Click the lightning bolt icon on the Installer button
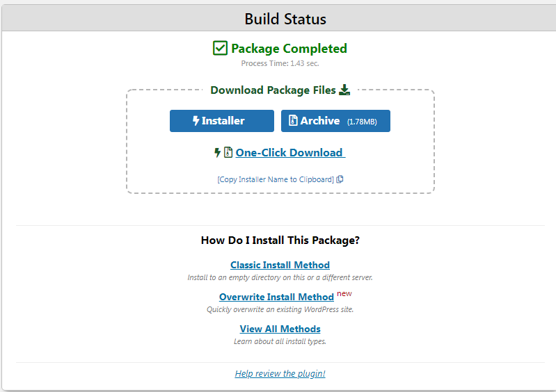 pyautogui.click(x=196, y=121)
